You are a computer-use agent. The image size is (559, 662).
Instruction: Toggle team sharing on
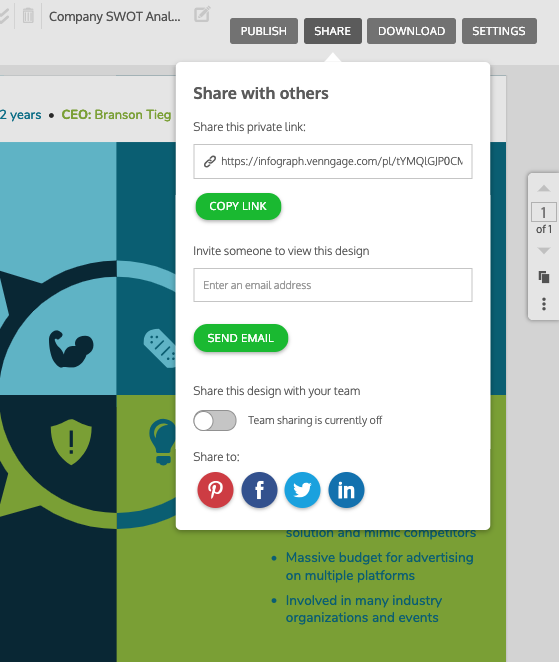[214, 421]
